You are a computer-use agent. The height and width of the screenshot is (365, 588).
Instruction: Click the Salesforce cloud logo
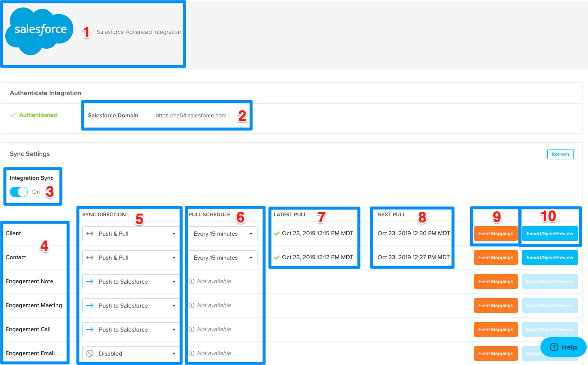[39, 31]
